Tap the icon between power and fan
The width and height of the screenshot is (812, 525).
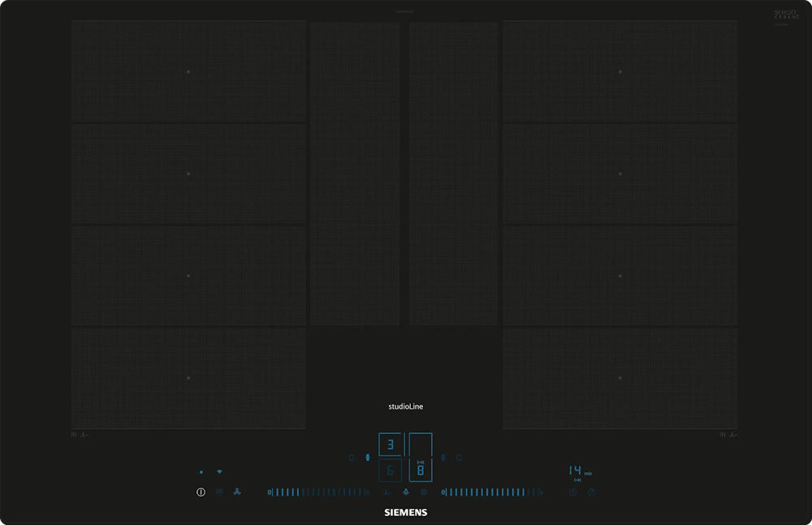219,492
